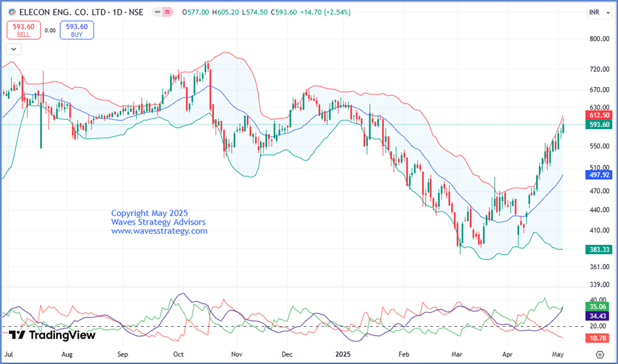Click the Dec label on time axis
The image size is (618, 364).
(287, 354)
